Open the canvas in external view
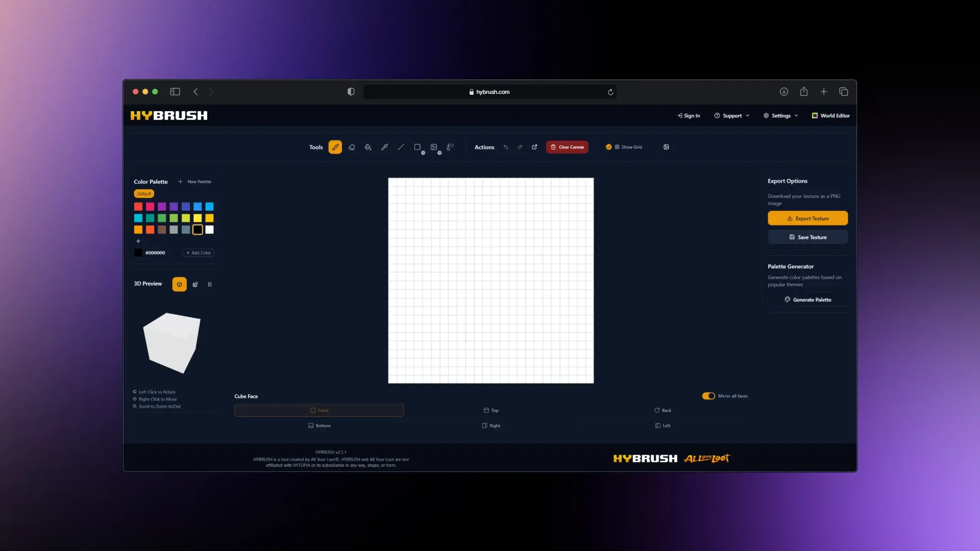 [534, 147]
